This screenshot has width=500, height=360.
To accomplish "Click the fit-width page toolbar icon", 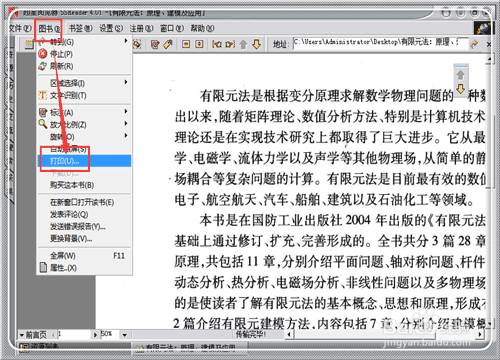I will click(186, 44).
